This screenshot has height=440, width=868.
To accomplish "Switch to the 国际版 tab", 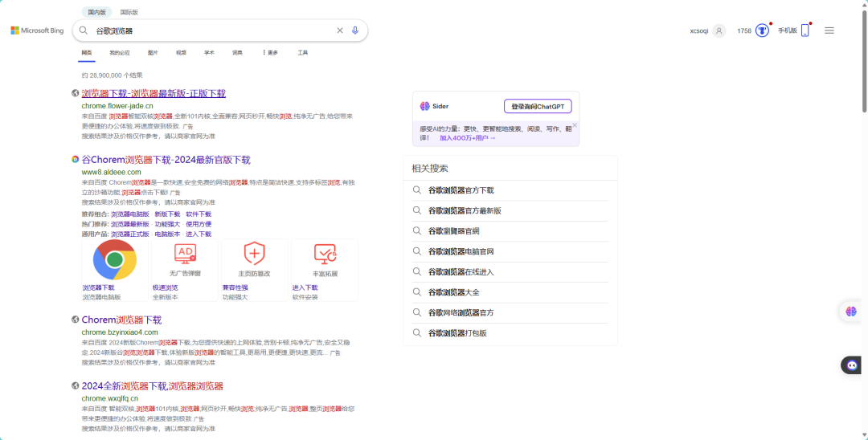I will [129, 12].
